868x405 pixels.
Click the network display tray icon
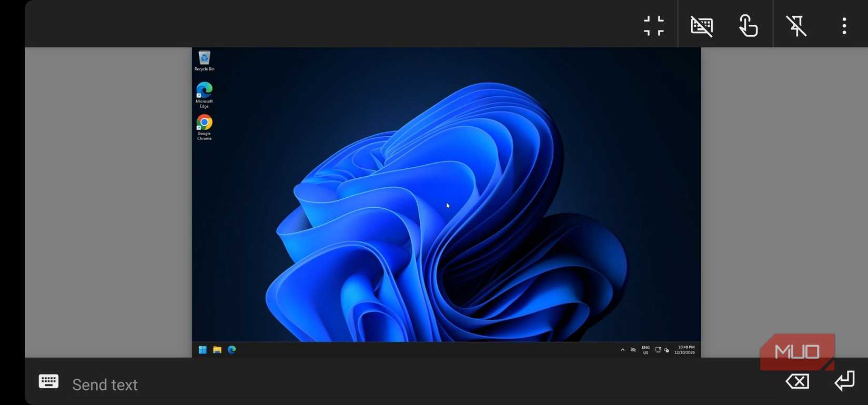coord(658,350)
